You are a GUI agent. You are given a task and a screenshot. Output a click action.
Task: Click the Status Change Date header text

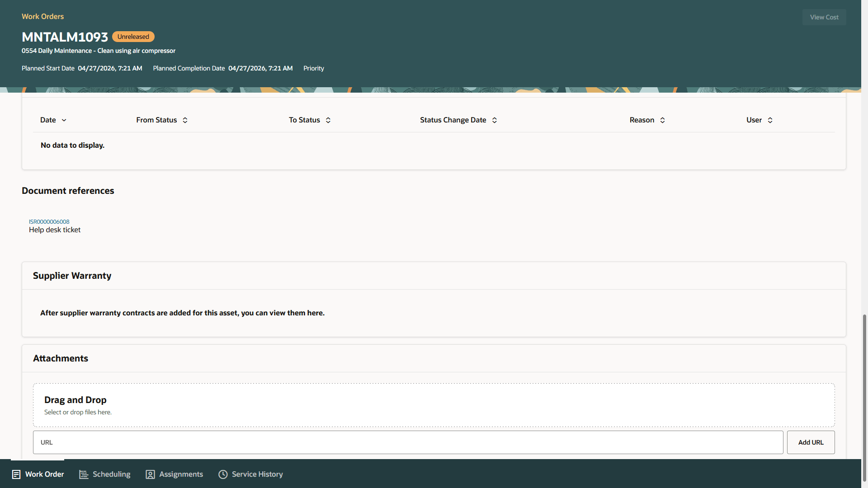click(x=453, y=120)
